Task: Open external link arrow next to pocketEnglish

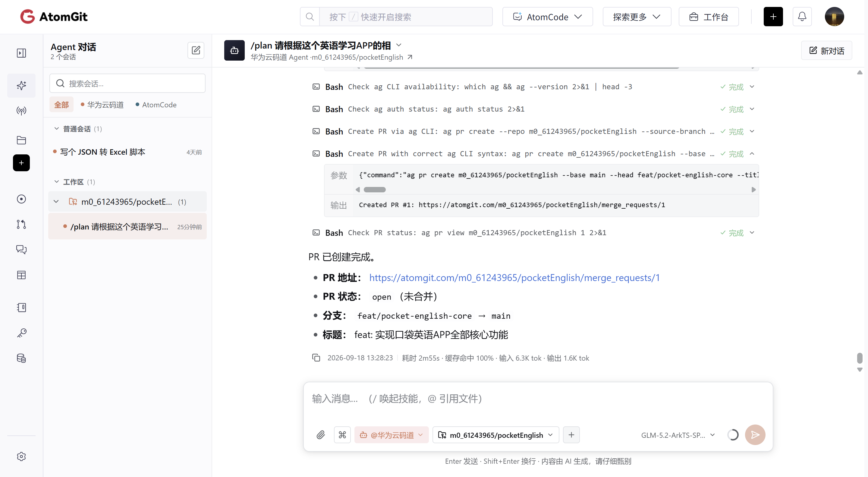Action: (410, 57)
